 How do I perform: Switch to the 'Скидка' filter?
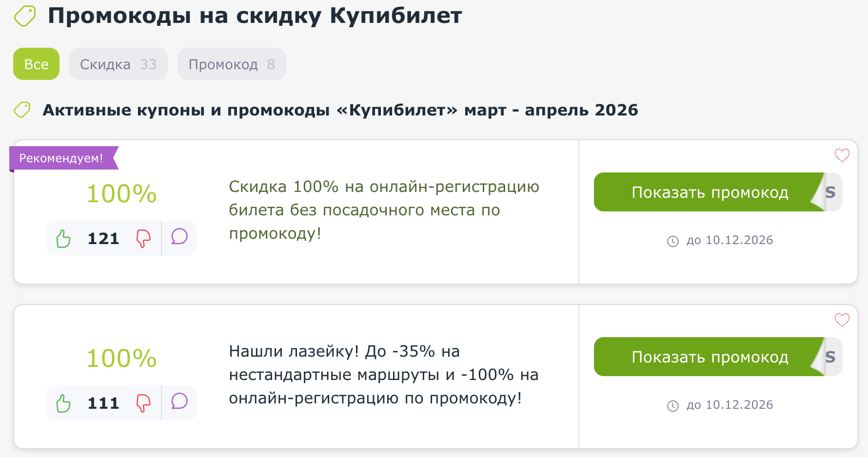point(118,64)
